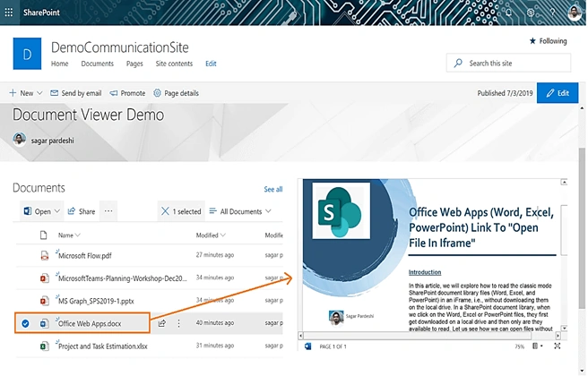The width and height of the screenshot is (588, 376).
Task: Click the Promote button
Action: 127,93
